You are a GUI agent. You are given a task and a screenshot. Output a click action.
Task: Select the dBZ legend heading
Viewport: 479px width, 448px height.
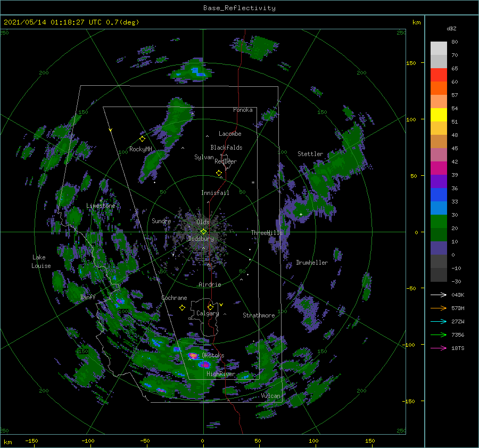451,28
